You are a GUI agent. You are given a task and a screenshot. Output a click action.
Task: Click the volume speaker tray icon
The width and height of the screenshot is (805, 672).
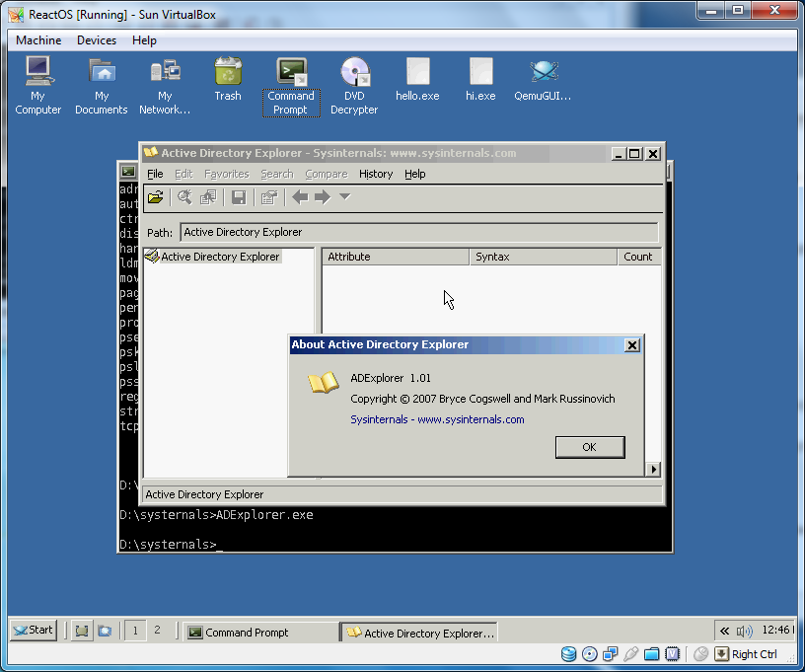743,631
